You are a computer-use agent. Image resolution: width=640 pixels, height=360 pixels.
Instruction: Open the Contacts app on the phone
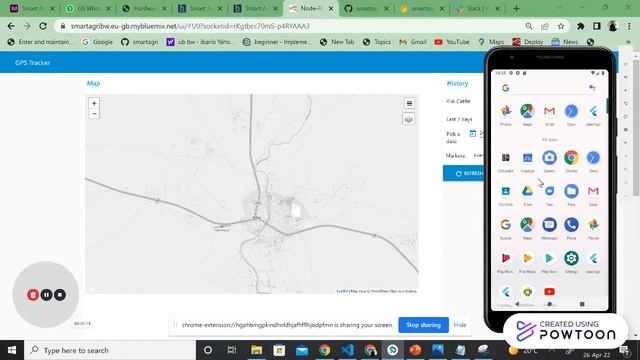pos(505,191)
